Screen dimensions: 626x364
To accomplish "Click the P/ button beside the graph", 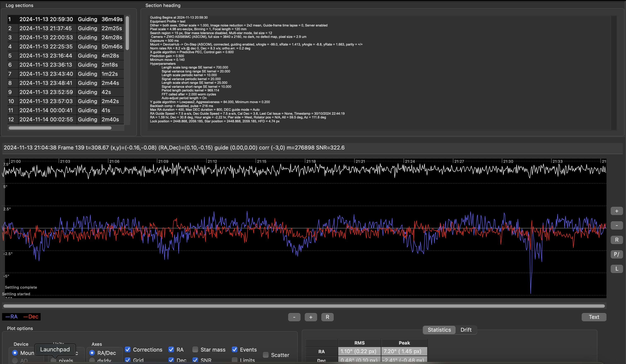I will tap(616, 254).
